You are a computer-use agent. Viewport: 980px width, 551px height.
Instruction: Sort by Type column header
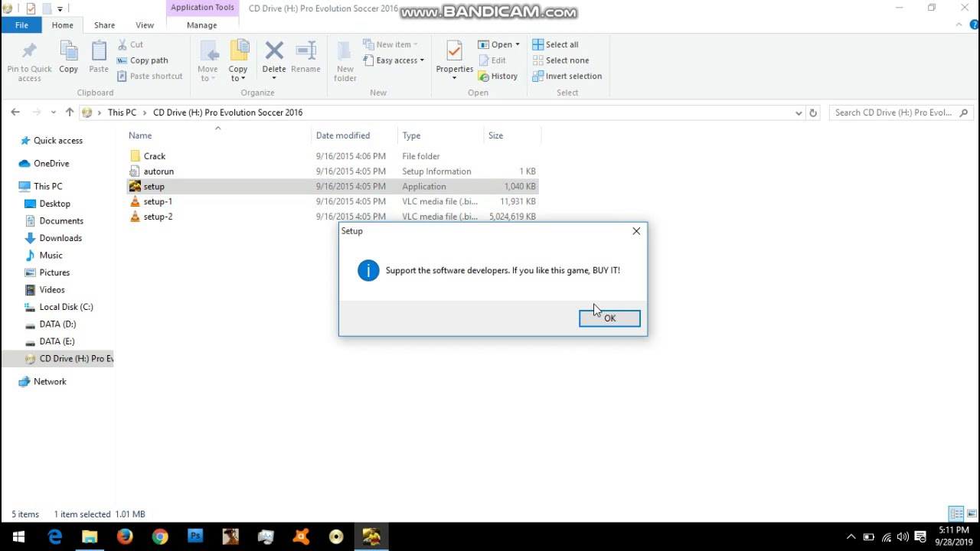click(x=411, y=135)
